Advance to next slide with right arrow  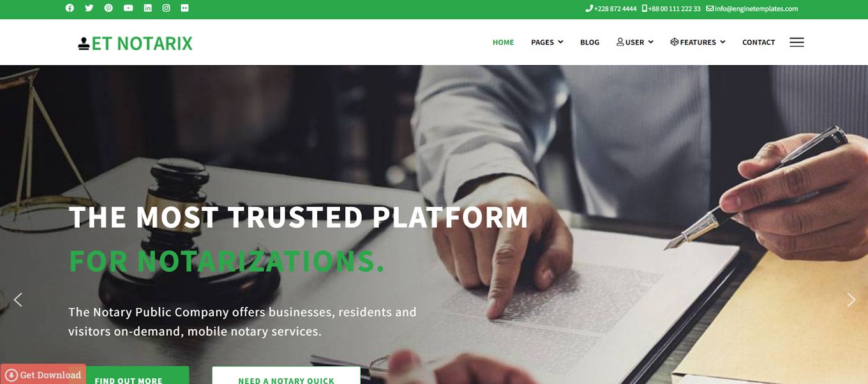click(851, 300)
